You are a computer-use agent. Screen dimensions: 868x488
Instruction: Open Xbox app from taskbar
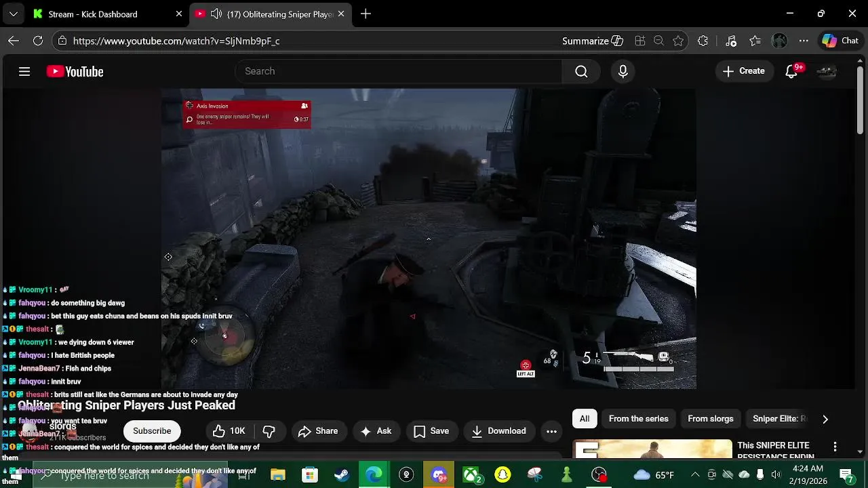click(471, 474)
